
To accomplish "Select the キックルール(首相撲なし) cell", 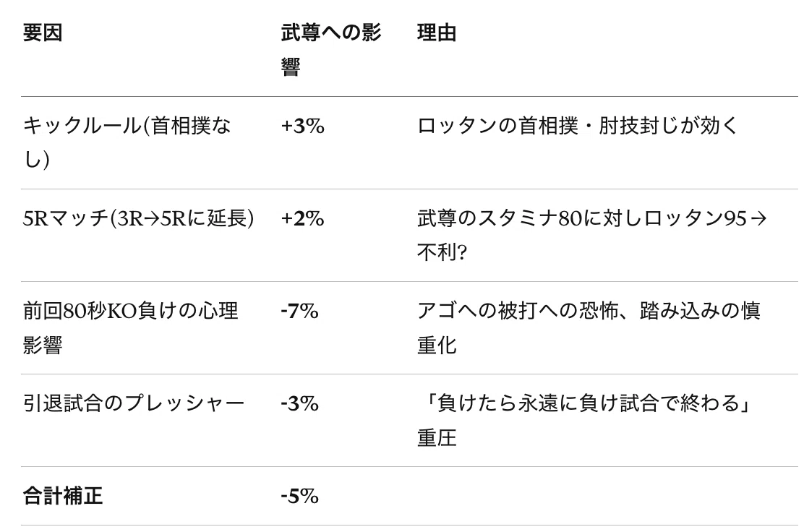I will tap(127, 142).
